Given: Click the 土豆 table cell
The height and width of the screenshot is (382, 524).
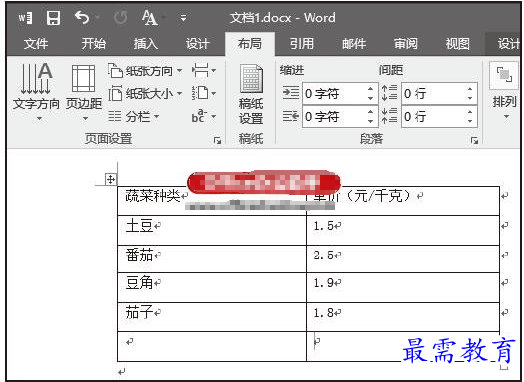Looking at the screenshot, I should click(x=212, y=231).
